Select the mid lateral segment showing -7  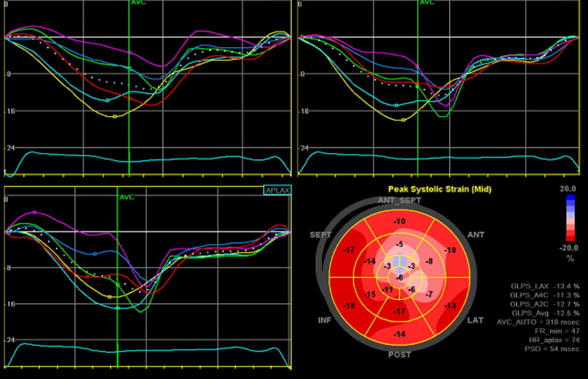tap(429, 294)
